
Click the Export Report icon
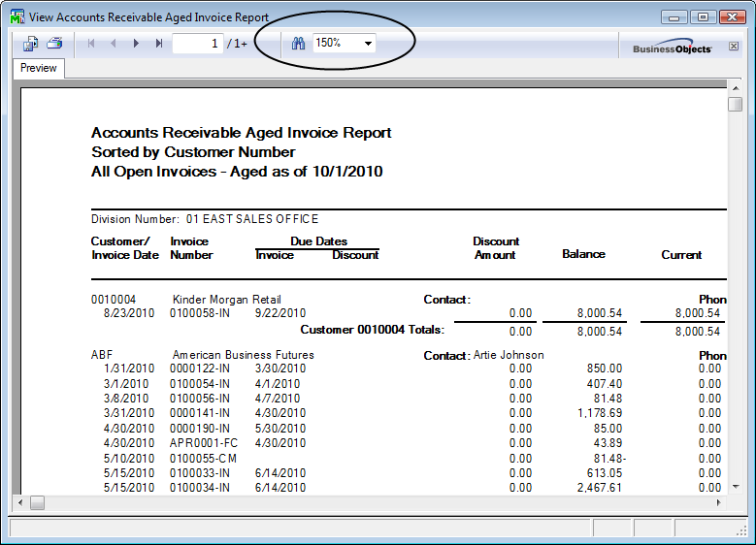30,44
